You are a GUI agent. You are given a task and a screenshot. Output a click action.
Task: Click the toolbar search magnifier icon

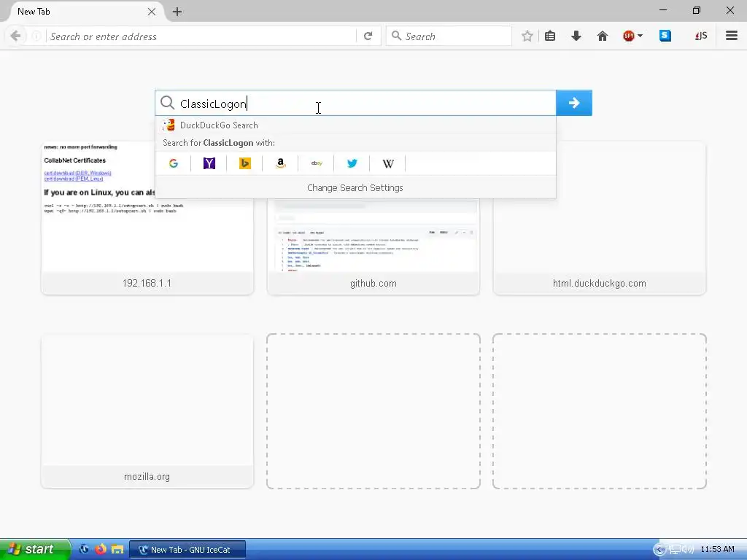pyautogui.click(x=396, y=36)
